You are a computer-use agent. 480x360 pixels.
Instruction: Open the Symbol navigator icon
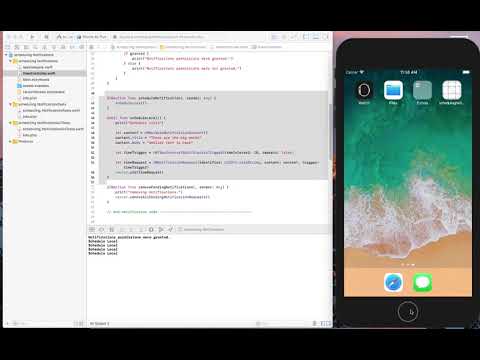(26, 47)
